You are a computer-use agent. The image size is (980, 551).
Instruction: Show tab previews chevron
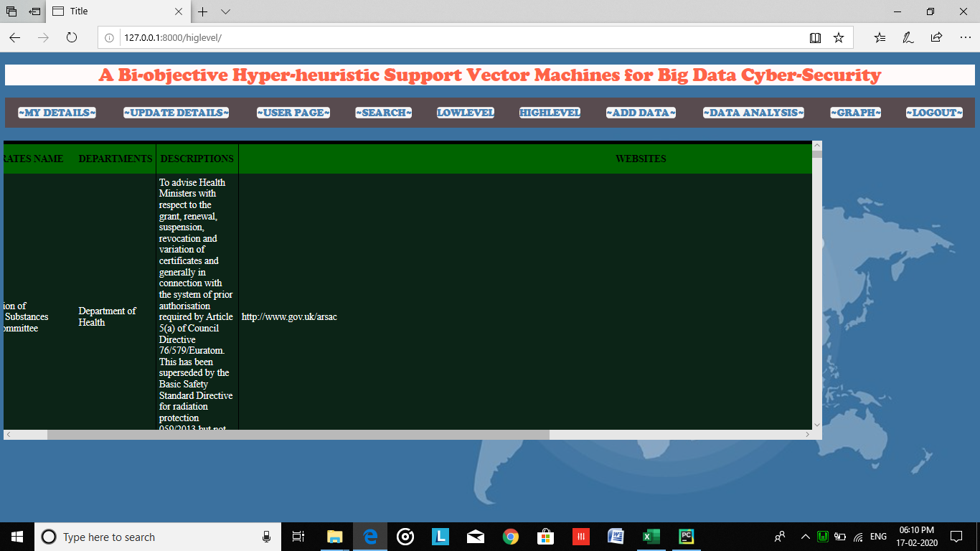click(225, 11)
